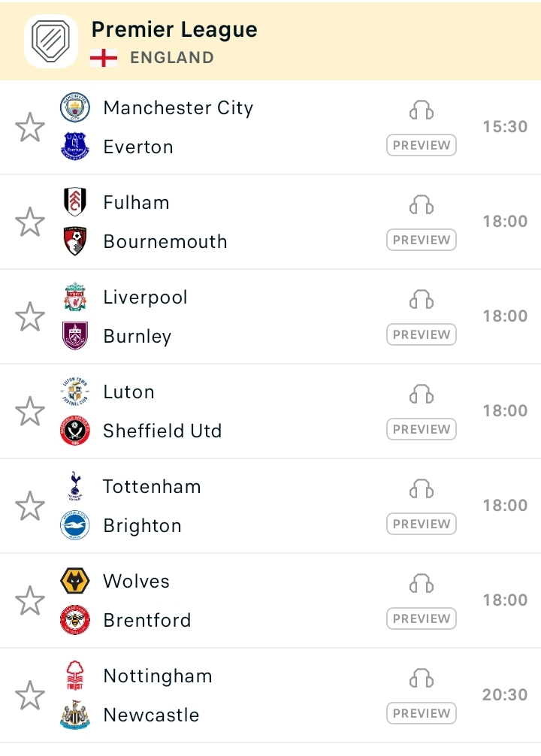Click the Tottenham club crest
The width and height of the screenshot is (541, 756).
[74, 486]
